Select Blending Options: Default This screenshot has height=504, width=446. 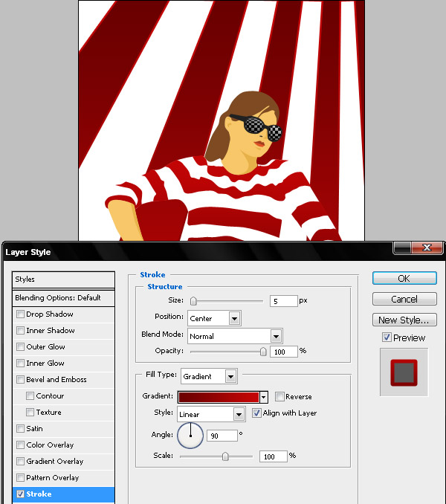click(63, 297)
